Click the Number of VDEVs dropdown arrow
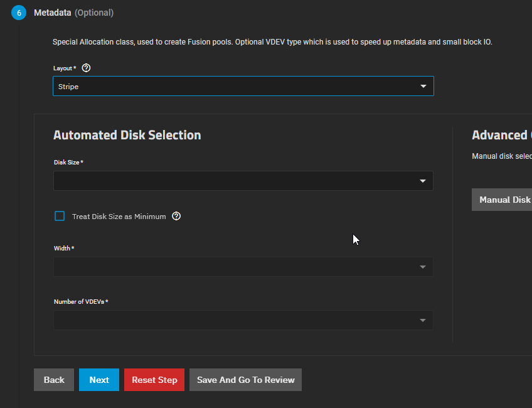Screen dimensions: 532x408 [x=423, y=320]
